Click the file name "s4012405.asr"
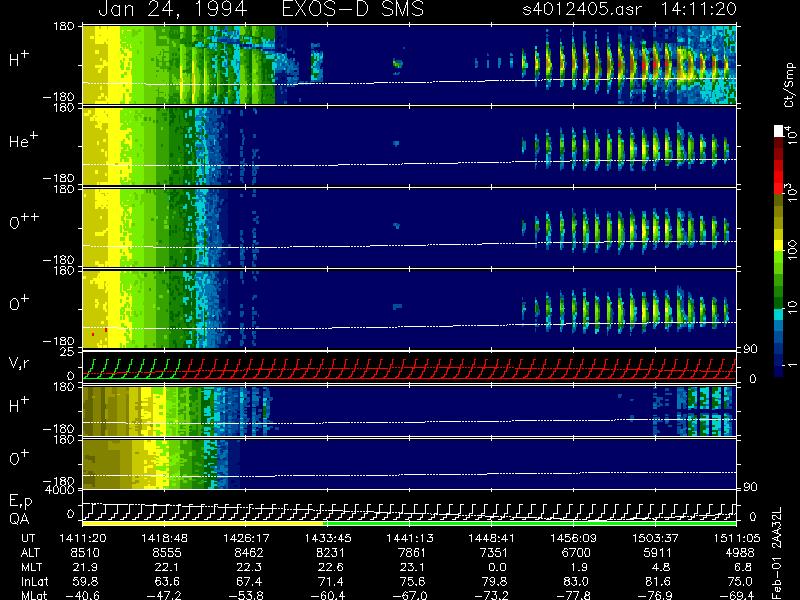The height and width of the screenshot is (600, 800). pos(582,9)
